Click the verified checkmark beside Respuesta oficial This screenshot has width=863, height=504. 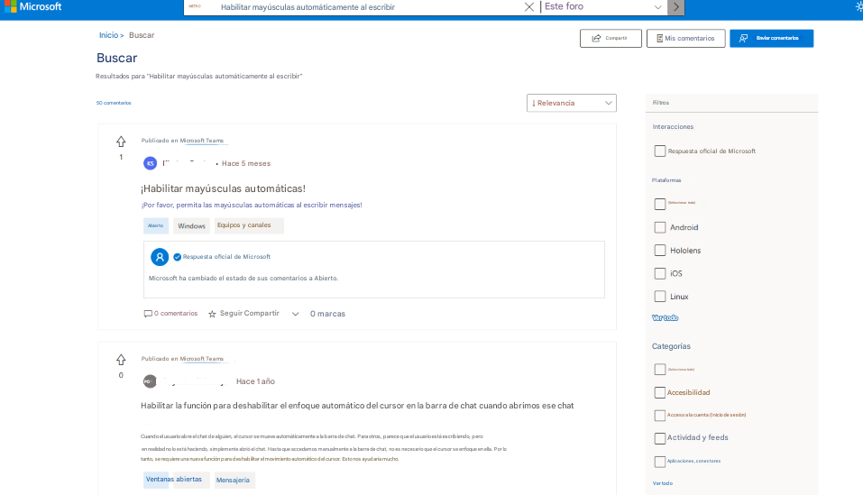(178, 257)
